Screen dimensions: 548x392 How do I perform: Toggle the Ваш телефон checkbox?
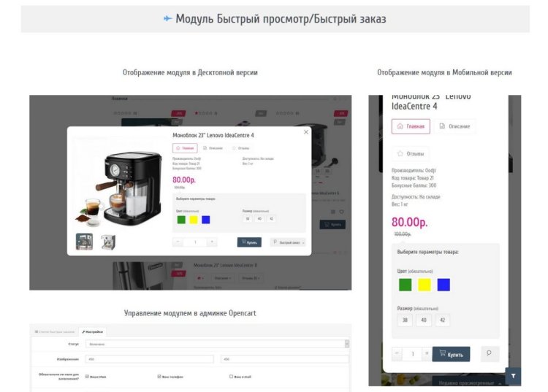(159, 377)
